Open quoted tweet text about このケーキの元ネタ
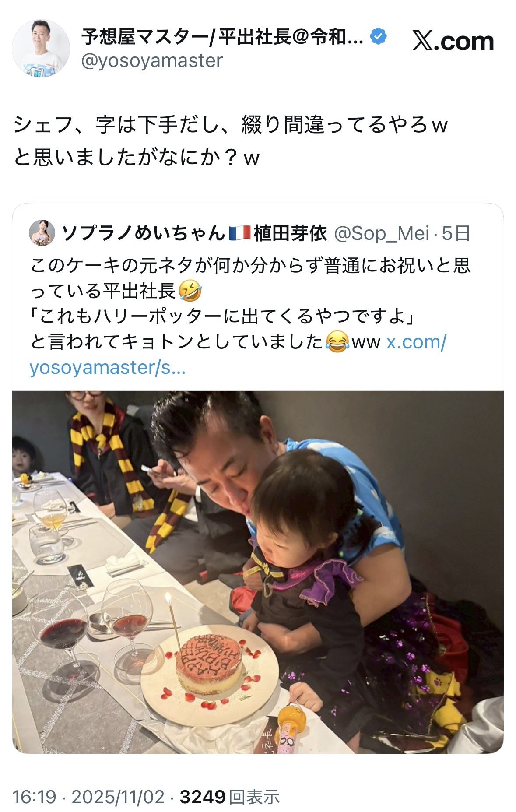Screen dimensions: 516x812 coord(250,278)
